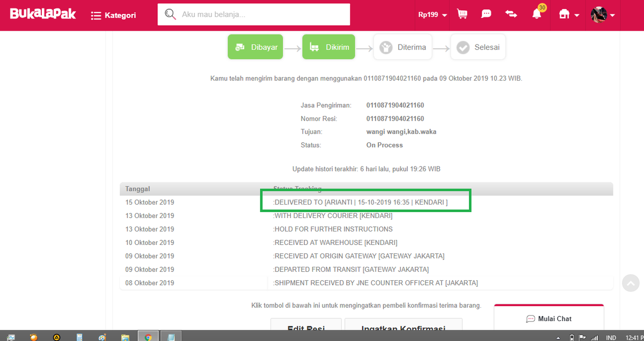
Task: Click the date '08 Oktober 2019'
Action: click(x=150, y=283)
